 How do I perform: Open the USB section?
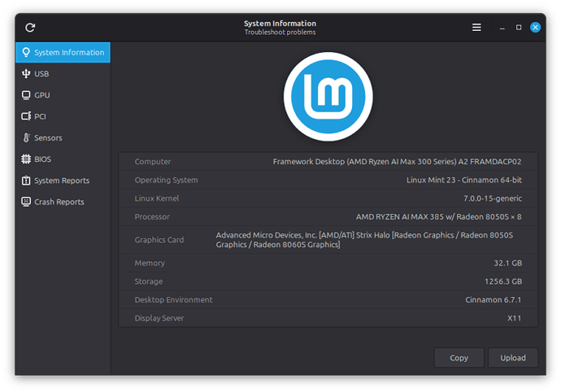(63, 74)
